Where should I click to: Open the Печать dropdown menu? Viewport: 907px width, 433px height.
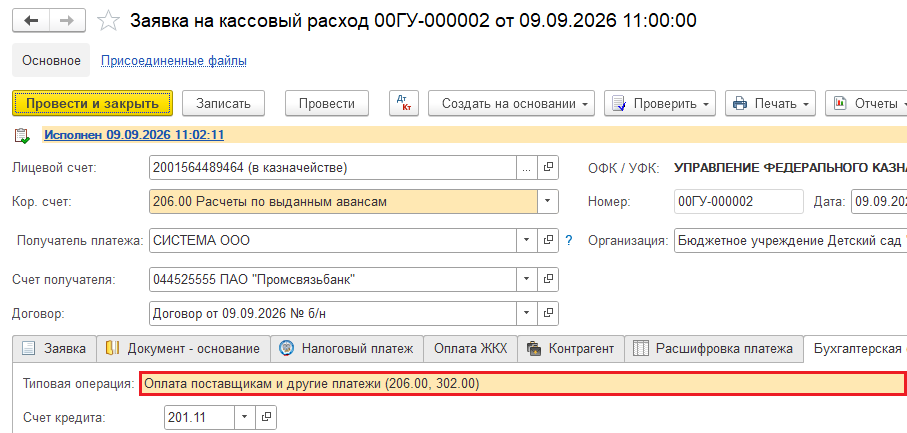pyautogui.click(x=770, y=103)
